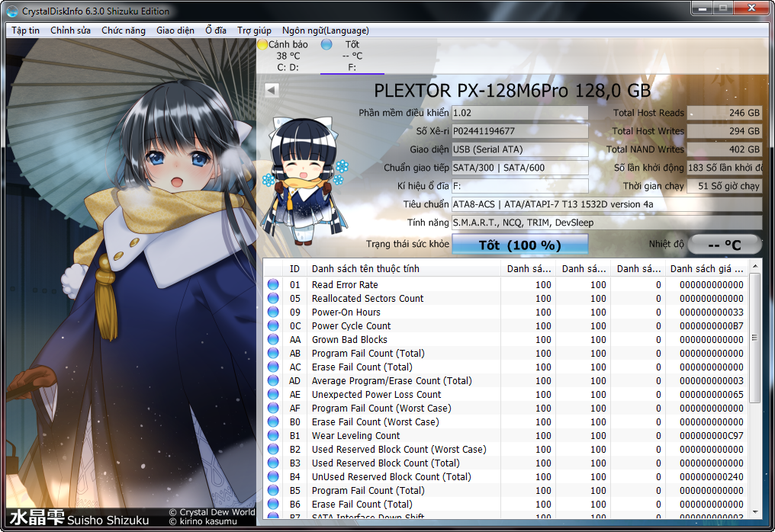This screenshot has width=775, height=532.
Task: Click power on hours field 51 Số giờ chạy
Action: (x=725, y=186)
